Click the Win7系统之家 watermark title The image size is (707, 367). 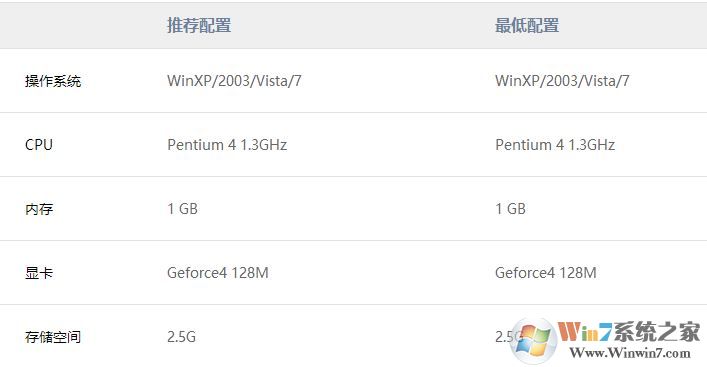pos(629,332)
